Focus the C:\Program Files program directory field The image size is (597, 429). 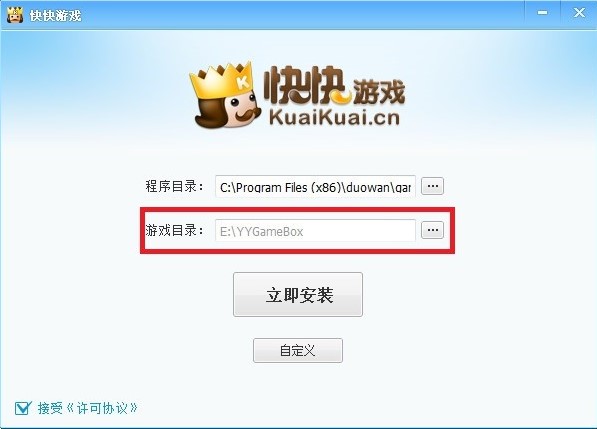click(x=315, y=187)
